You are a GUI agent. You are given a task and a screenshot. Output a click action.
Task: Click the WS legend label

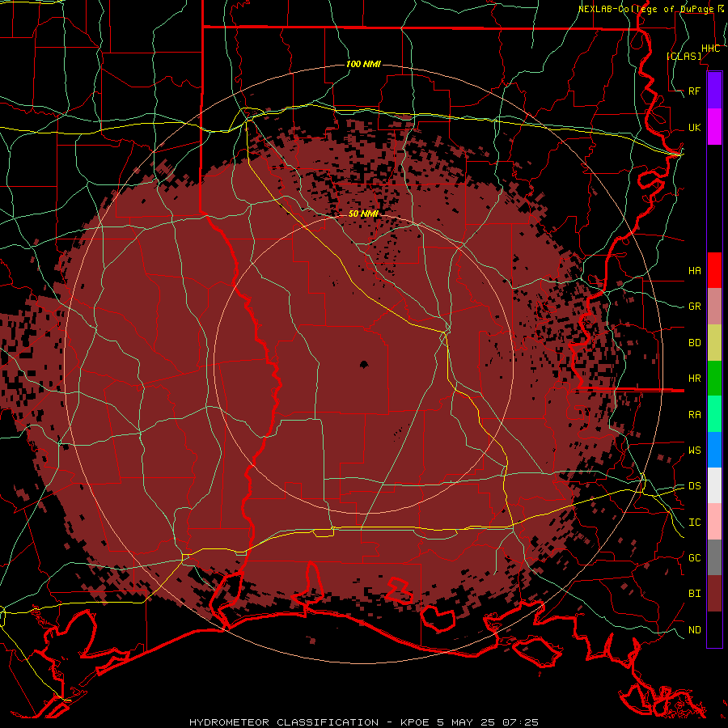[695, 451]
